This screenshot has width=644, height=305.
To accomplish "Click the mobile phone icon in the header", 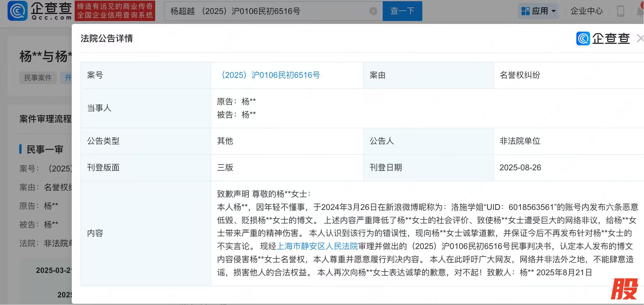I will pyautogui.click(x=621, y=11).
